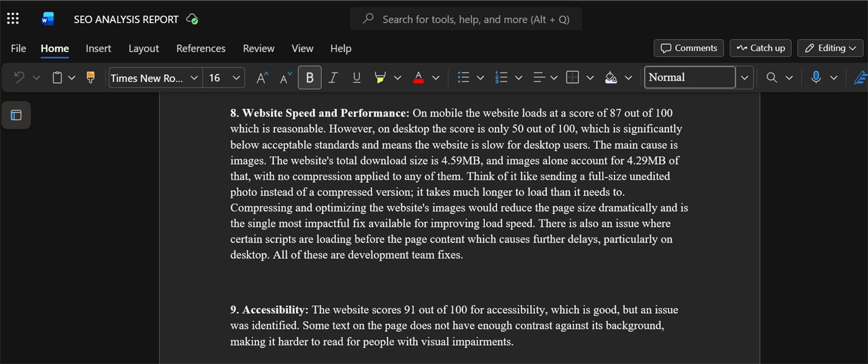868x364 pixels.
Task: Open the undo history dropdown
Action: click(x=36, y=78)
